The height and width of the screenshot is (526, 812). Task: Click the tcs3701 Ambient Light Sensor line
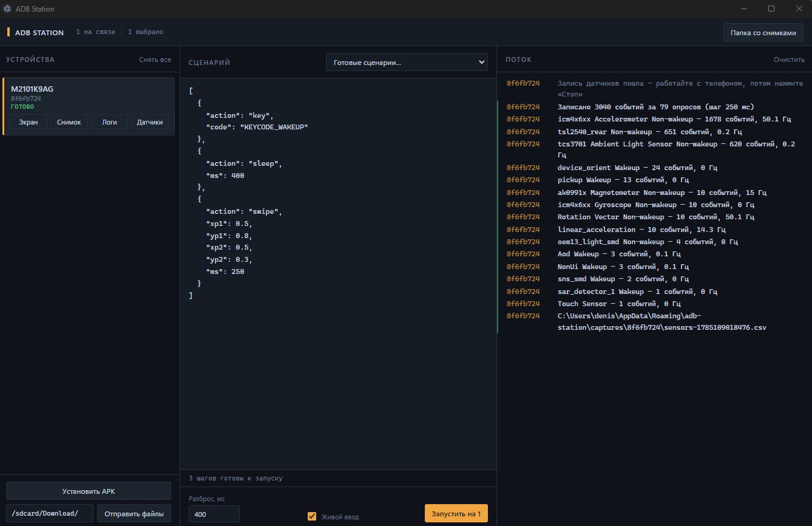(x=676, y=149)
